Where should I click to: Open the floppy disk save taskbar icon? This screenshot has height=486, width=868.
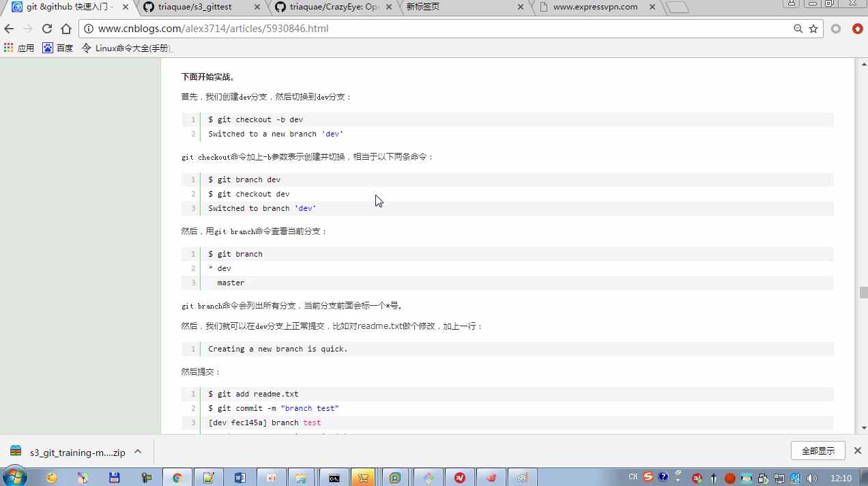(114, 478)
